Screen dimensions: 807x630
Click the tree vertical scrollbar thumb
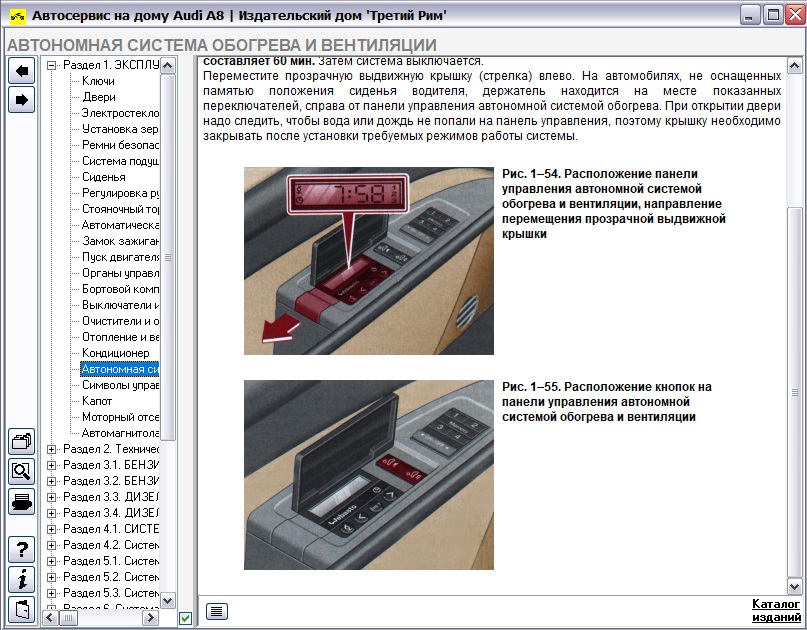[x=168, y=257]
